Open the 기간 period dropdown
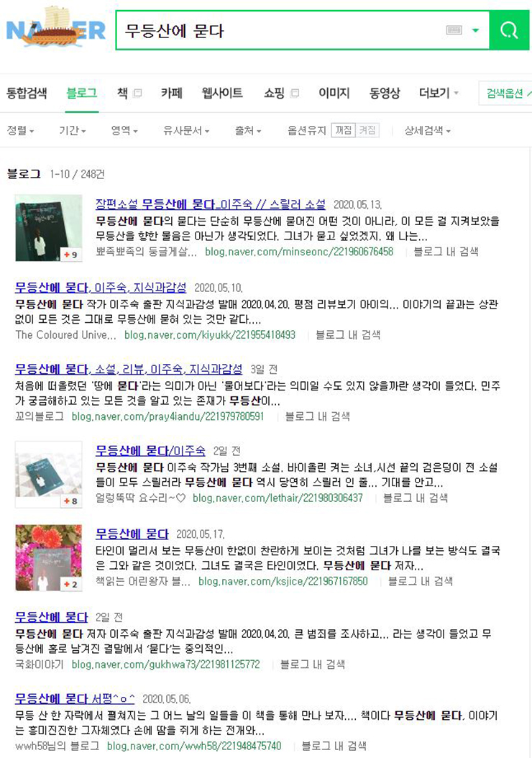532x758 pixels. (73, 130)
